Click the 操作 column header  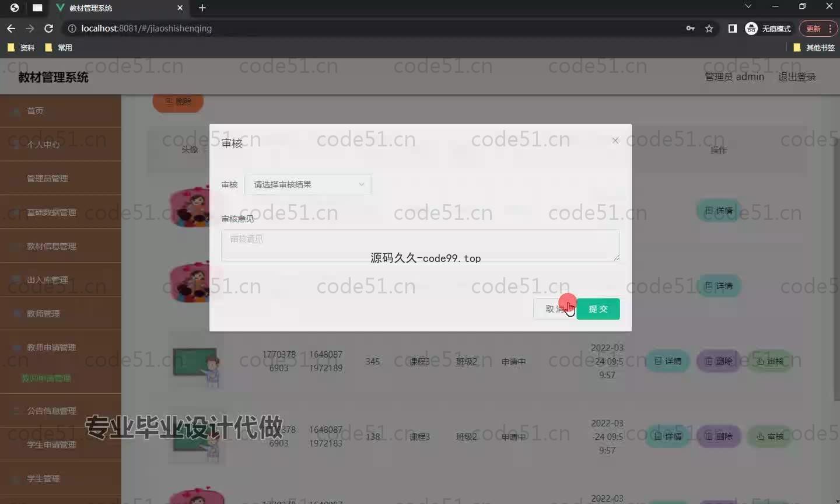point(718,150)
